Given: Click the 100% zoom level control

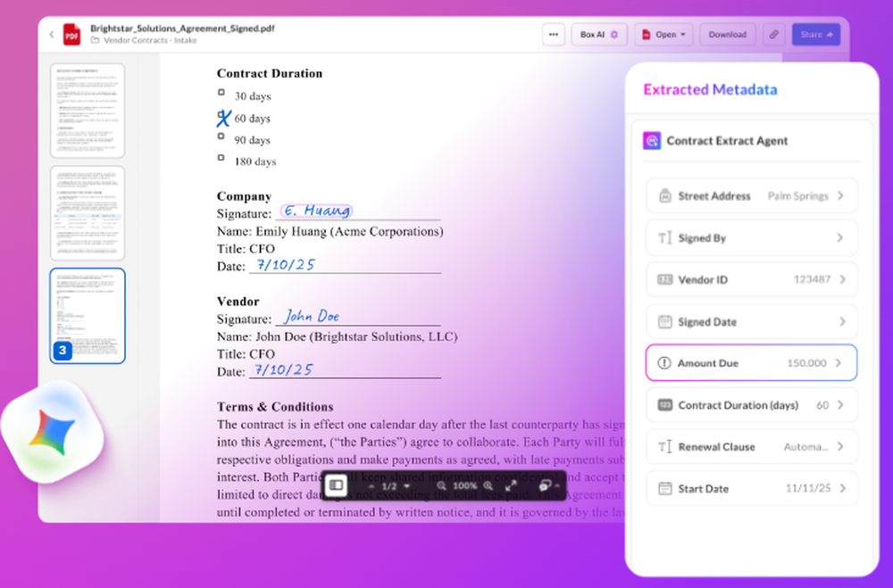Looking at the screenshot, I should tap(463, 486).
